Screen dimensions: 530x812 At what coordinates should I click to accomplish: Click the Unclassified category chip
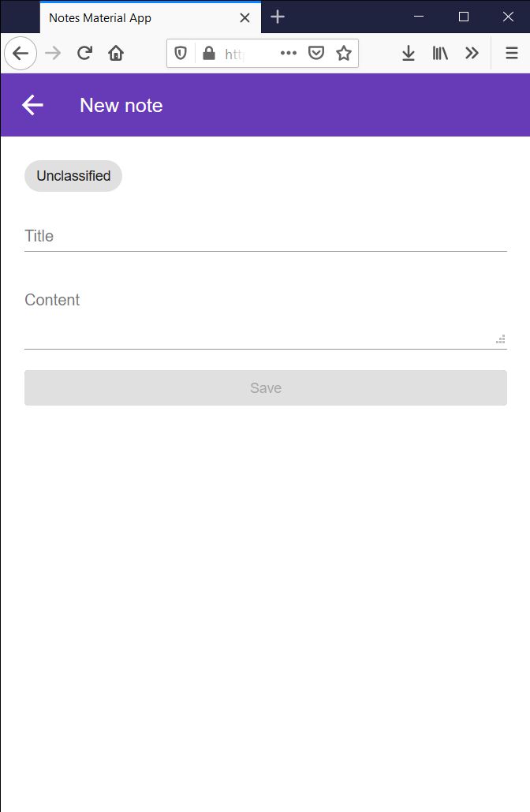[x=73, y=176]
